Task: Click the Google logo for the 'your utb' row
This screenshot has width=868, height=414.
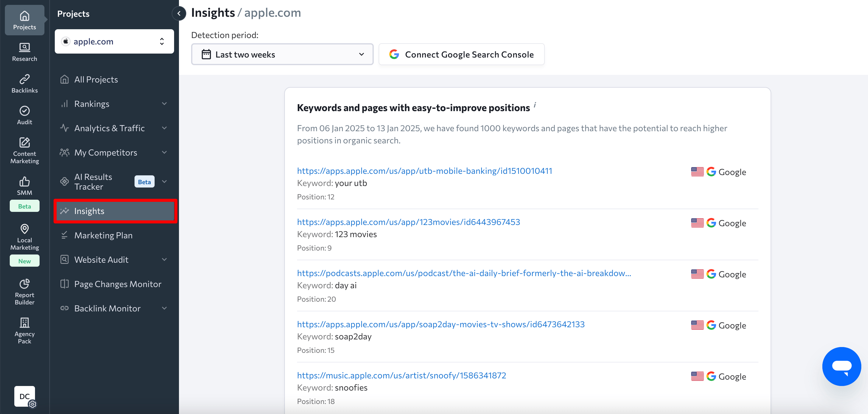Action: tap(711, 172)
